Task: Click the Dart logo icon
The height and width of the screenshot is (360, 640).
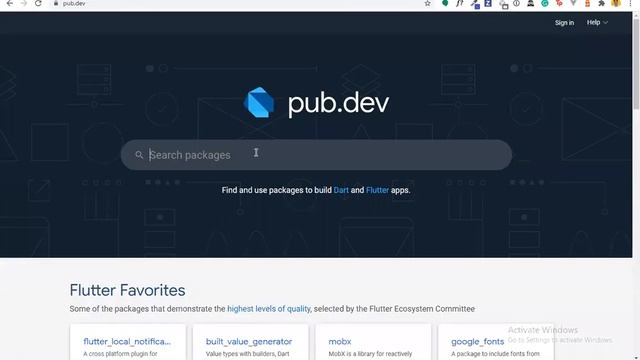Action: 259,102
